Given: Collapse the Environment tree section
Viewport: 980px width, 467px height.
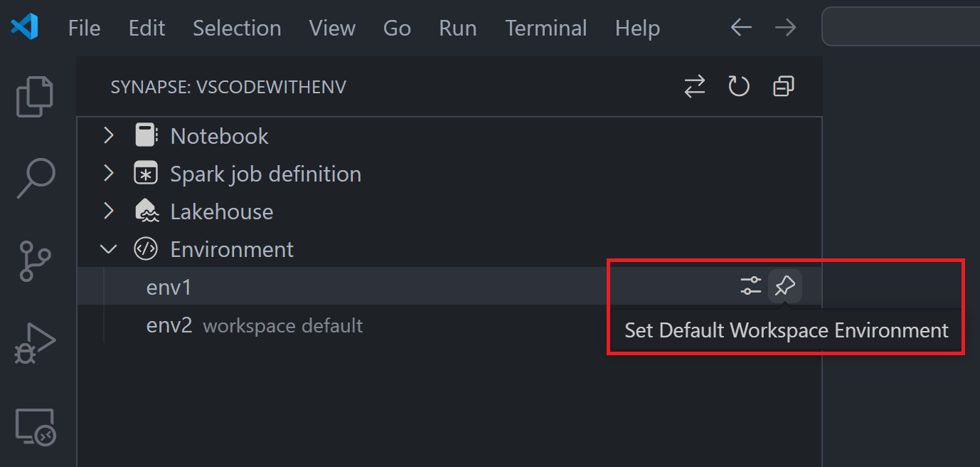Looking at the screenshot, I should pyautogui.click(x=108, y=248).
